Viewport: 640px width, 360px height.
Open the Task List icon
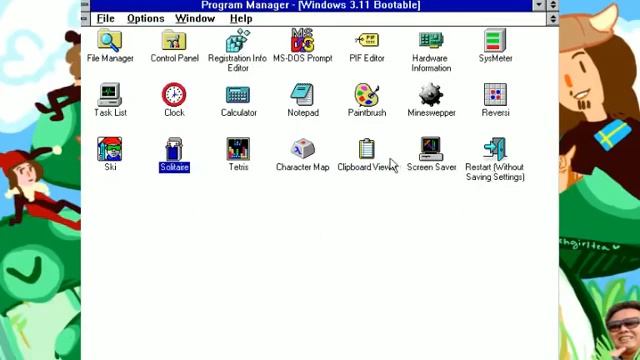coord(109,95)
